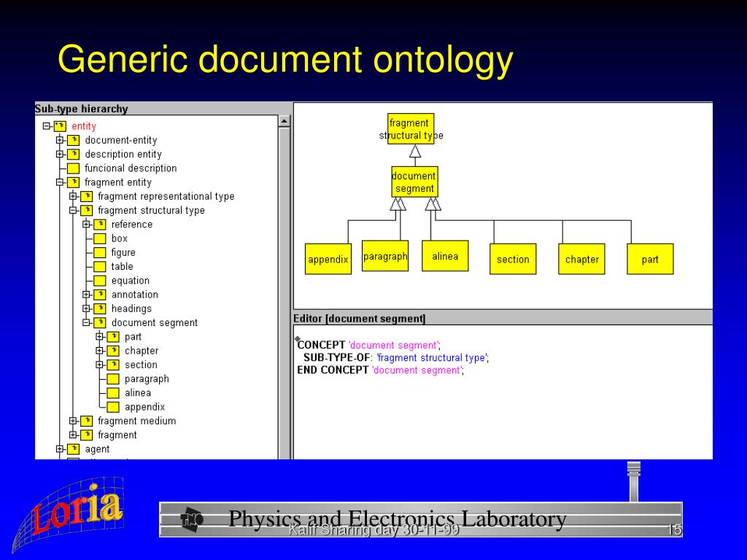The width and height of the screenshot is (747, 560).
Task: Select 'entity' label in hierarchy
Action: (x=84, y=126)
